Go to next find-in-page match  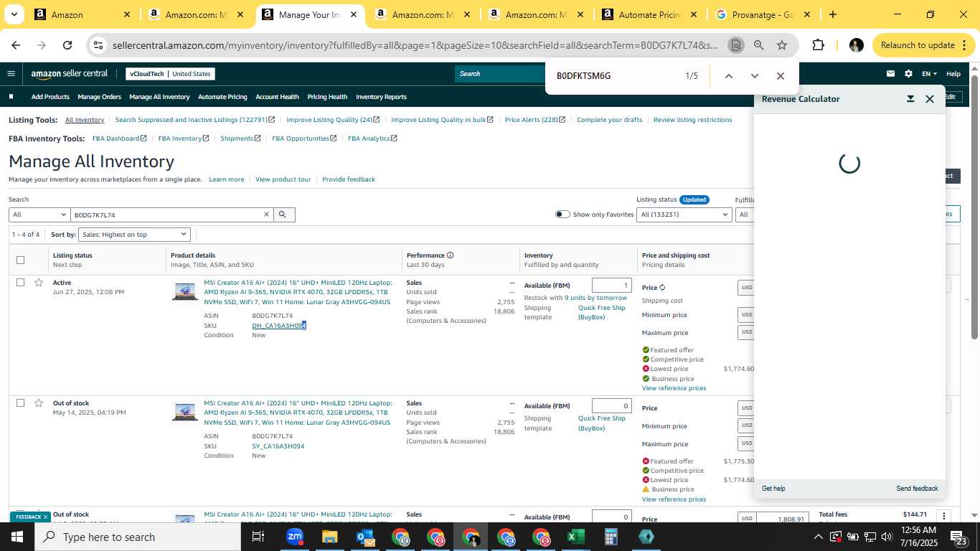754,76
